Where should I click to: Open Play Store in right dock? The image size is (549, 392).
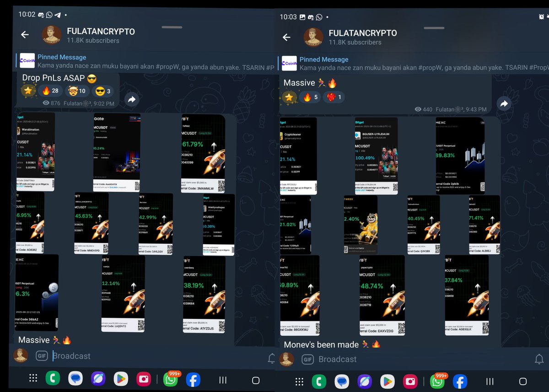[387, 381]
